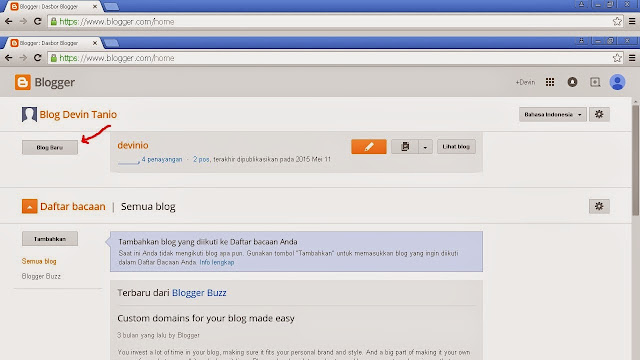Open the 2 pos link
The width and height of the screenshot is (640, 360).
pos(201,159)
